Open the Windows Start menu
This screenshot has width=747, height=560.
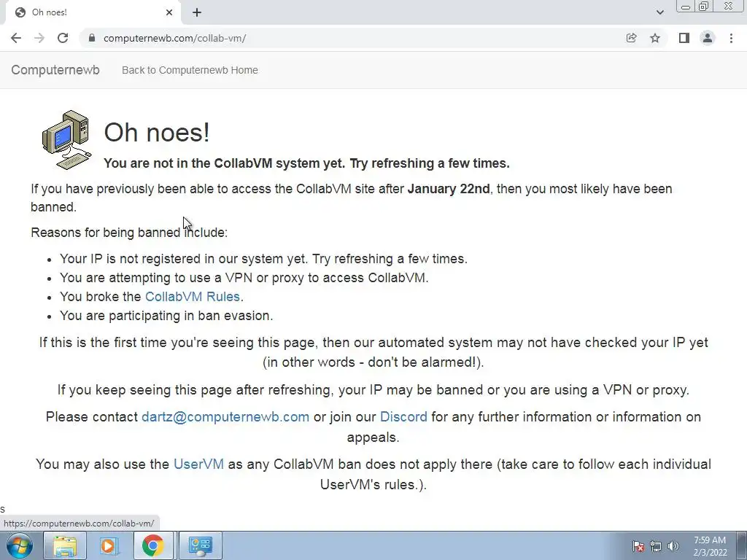coord(20,545)
